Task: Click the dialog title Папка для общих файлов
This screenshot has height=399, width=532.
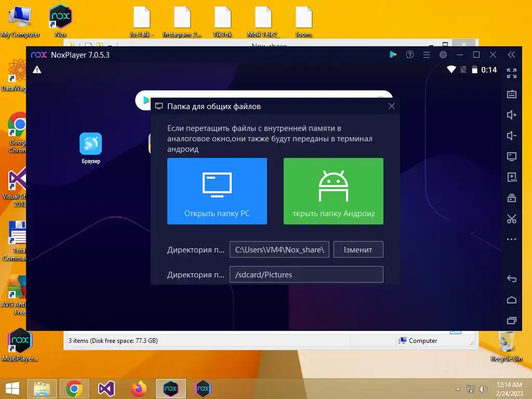Action: coord(214,106)
